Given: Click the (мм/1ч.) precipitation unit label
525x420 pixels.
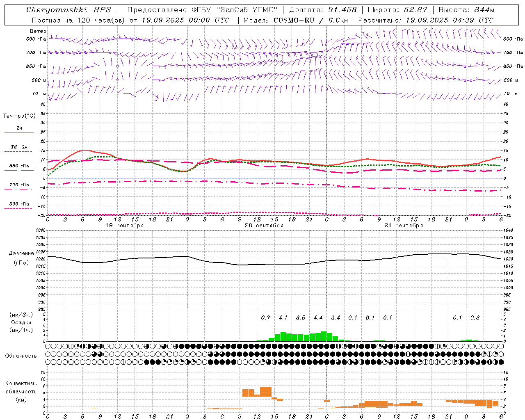Looking at the screenshot, I should click(x=21, y=330).
